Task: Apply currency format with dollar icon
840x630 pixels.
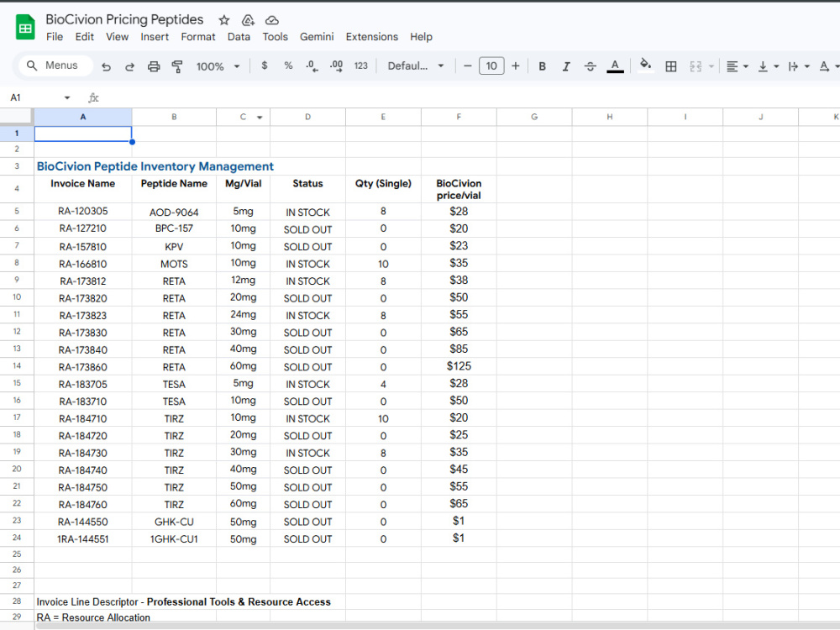Action: tap(264, 66)
